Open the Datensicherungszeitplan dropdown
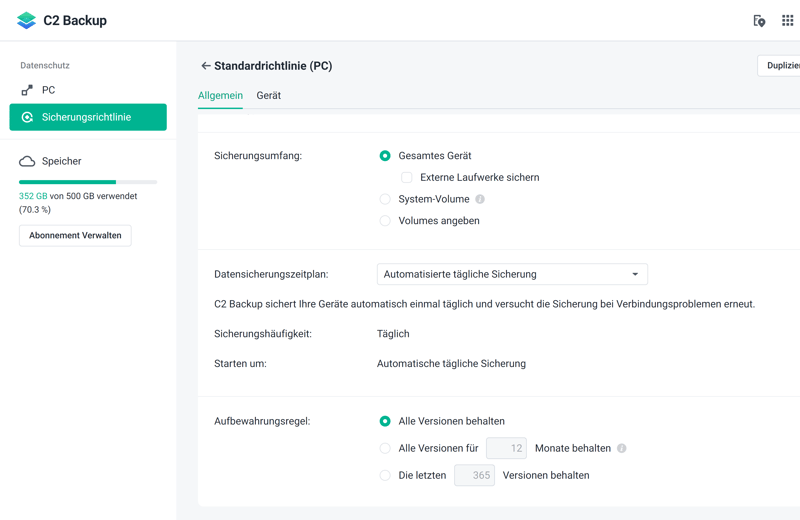This screenshot has height=520, width=800. click(x=512, y=274)
